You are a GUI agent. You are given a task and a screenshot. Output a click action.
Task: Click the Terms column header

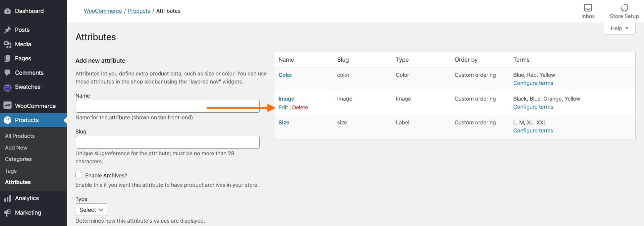521,60
